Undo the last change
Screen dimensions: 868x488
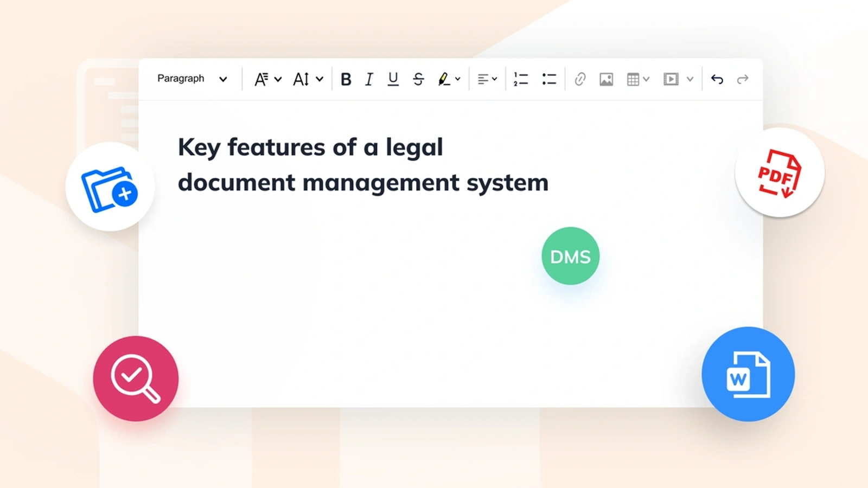(x=717, y=79)
